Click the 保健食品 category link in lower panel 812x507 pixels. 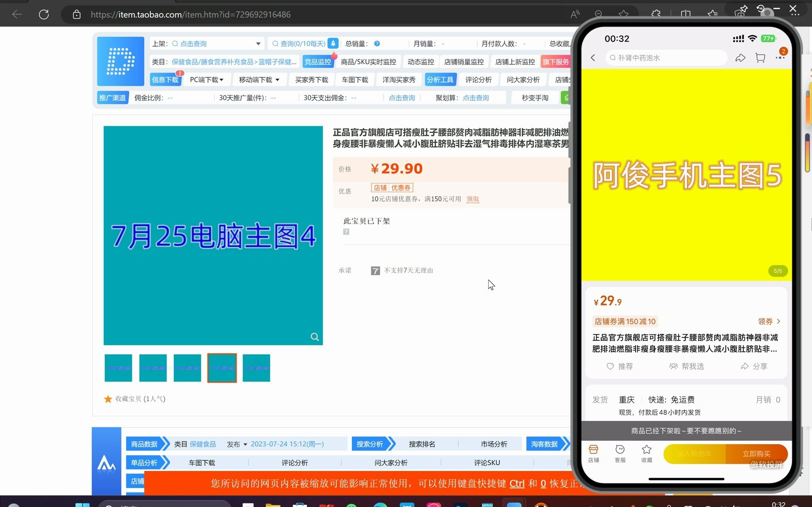(202, 444)
